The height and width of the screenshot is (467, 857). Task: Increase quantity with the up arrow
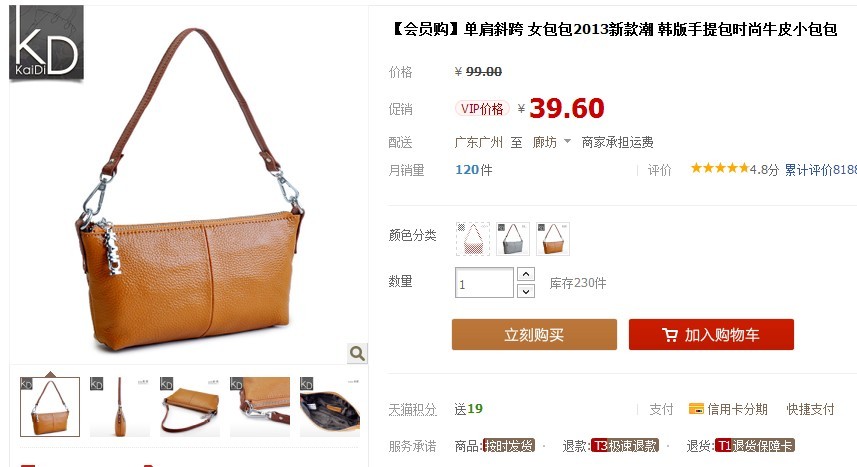click(526, 274)
